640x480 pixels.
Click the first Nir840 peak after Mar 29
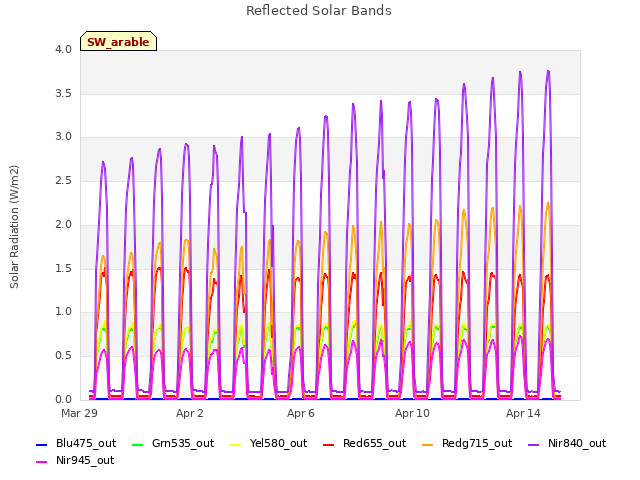click(103, 162)
